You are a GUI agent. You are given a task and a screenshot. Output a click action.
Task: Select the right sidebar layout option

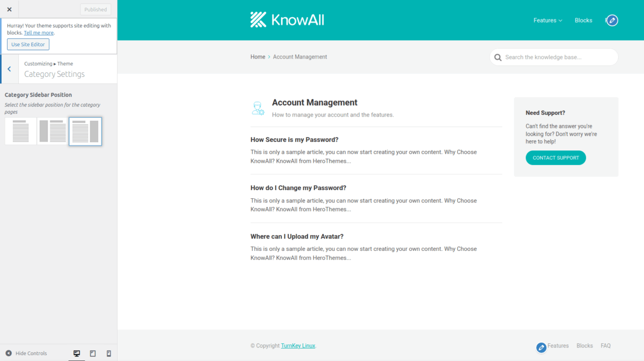85,131
